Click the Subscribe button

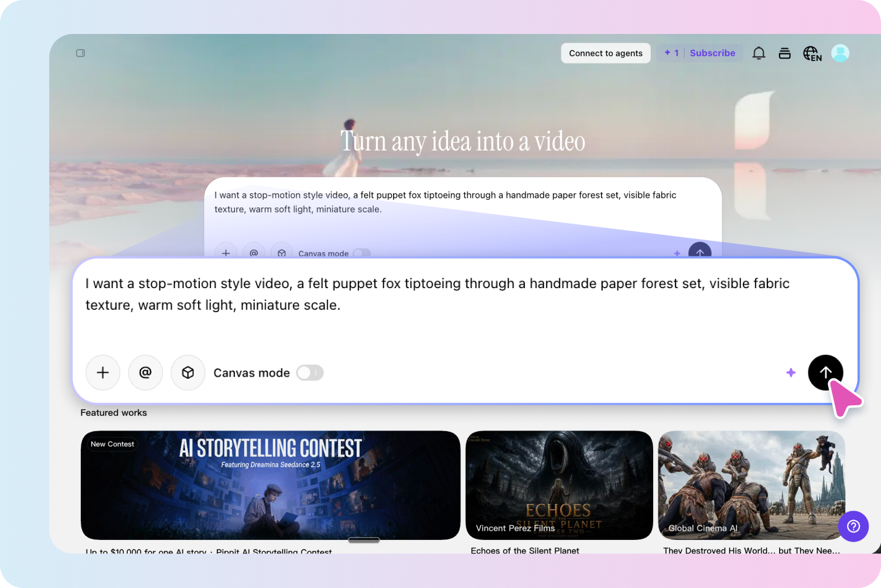click(x=712, y=53)
